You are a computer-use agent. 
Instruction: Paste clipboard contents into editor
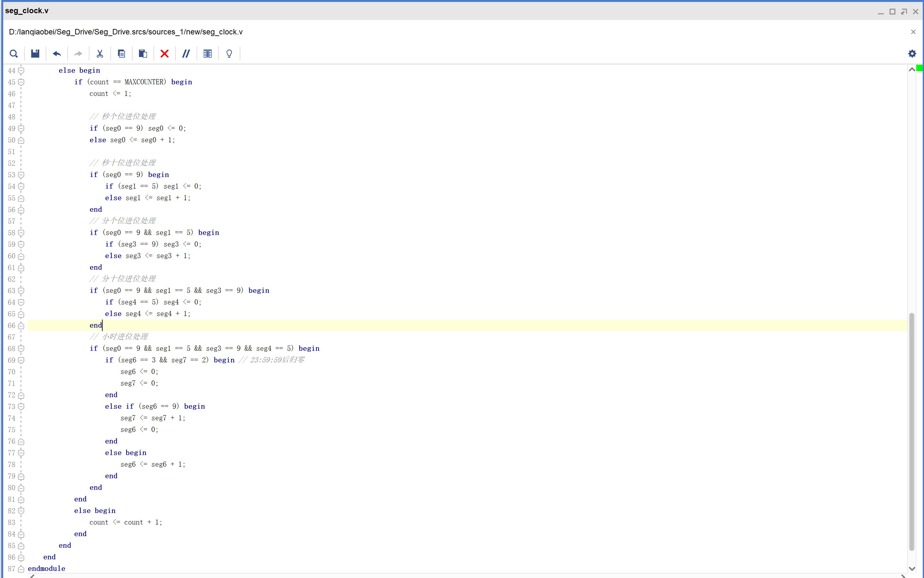[143, 53]
